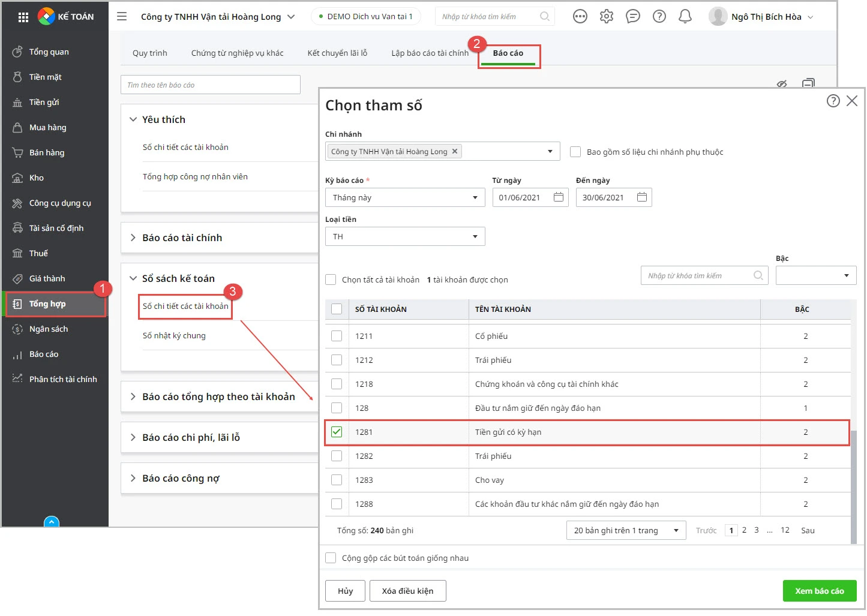Remove the Công ty TNHH Vận tải Hoàng Long tag
The height and width of the screenshot is (616, 867).
point(455,151)
